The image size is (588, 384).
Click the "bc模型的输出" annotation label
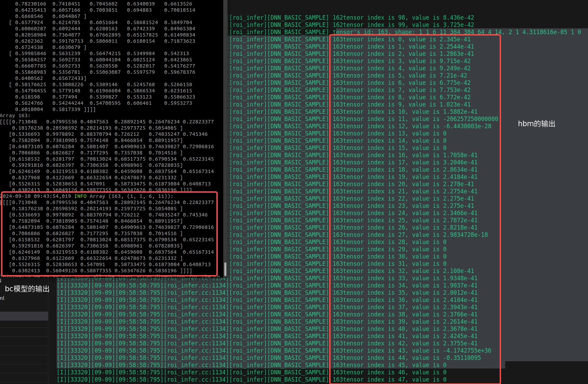click(27, 289)
